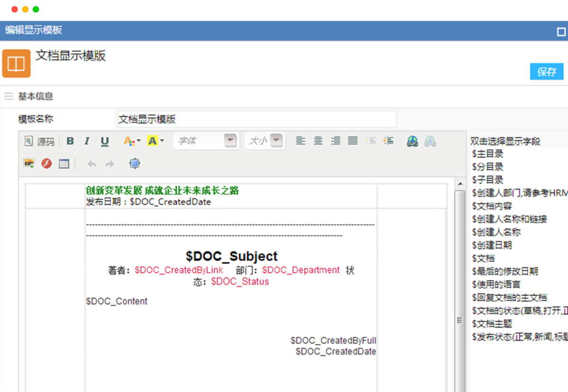Screen dimensions: 568x392
Task: Select the $最后的修改日期 field
Action: (505, 271)
